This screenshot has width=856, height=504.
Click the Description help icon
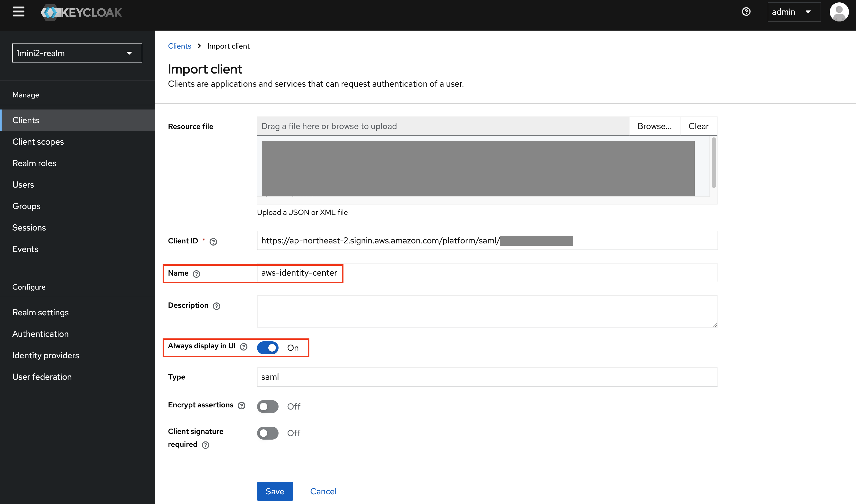pyautogui.click(x=216, y=306)
